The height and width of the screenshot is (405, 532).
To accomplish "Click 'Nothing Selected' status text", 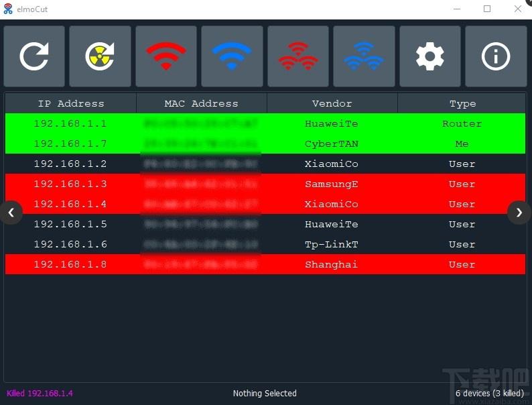I will click(265, 393).
